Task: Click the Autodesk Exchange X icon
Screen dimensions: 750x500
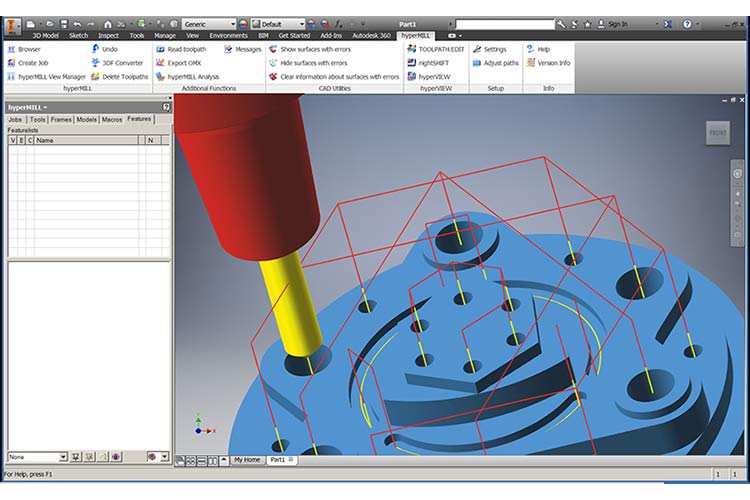Action: pos(668,24)
